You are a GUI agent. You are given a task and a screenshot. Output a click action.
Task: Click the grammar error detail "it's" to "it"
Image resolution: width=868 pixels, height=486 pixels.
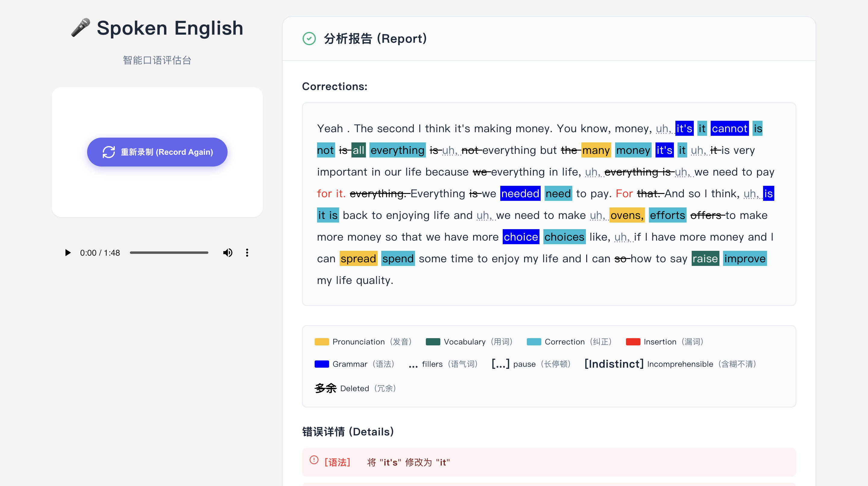[x=549, y=462]
